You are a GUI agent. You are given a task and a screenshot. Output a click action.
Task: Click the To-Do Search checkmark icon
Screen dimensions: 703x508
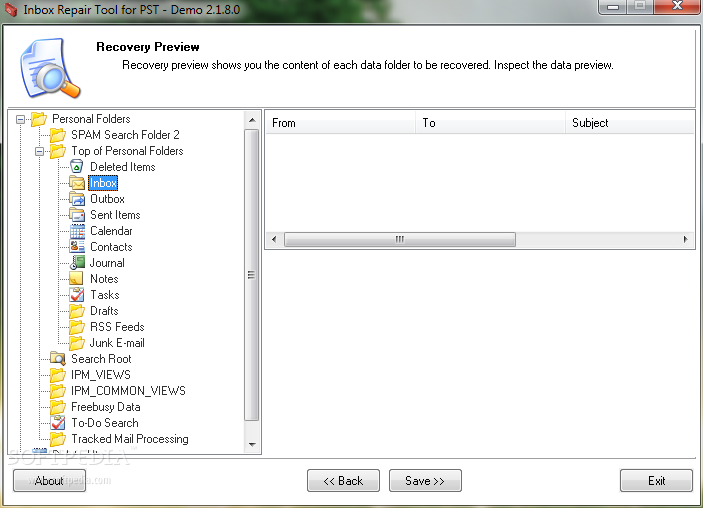(x=58, y=423)
